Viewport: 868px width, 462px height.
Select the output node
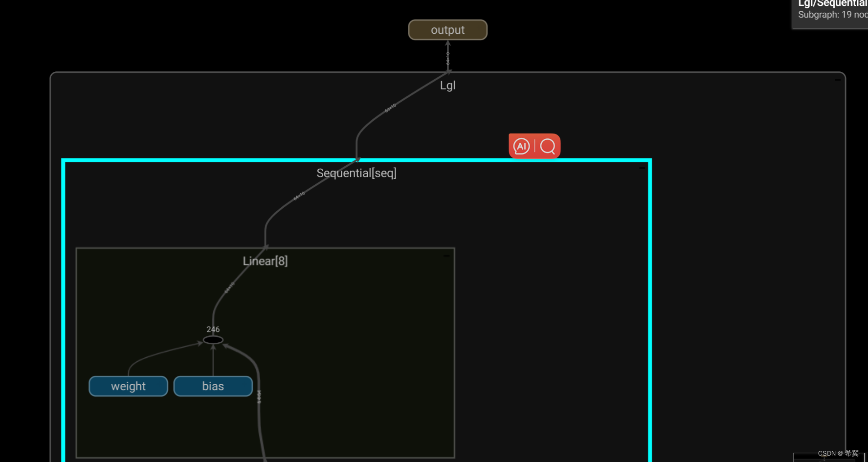(448, 30)
